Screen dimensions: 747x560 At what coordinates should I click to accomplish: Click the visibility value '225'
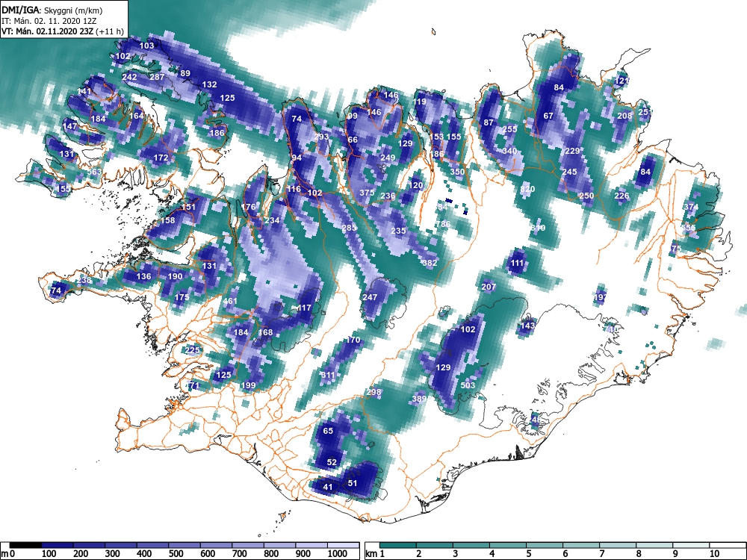click(x=193, y=350)
